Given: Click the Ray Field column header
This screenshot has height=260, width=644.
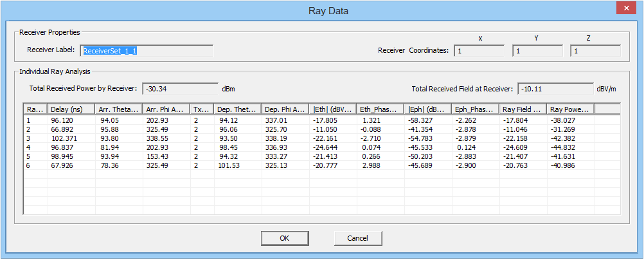Looking at the screenshot, I should pyautogui.click(x=523, y=109).
